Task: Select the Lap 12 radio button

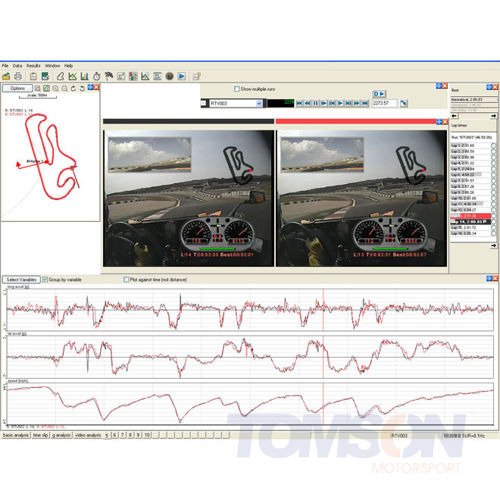Action: 493,210
